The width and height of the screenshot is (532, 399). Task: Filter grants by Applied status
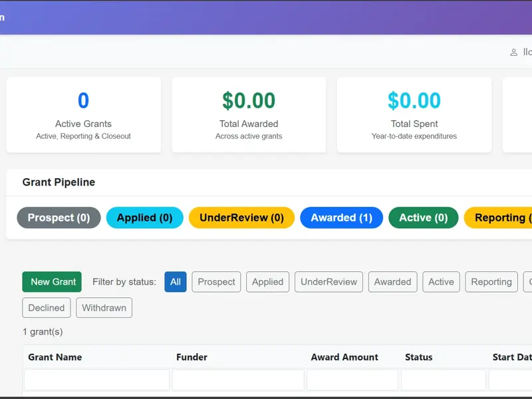pyautogui.click(x=268, y=281)
